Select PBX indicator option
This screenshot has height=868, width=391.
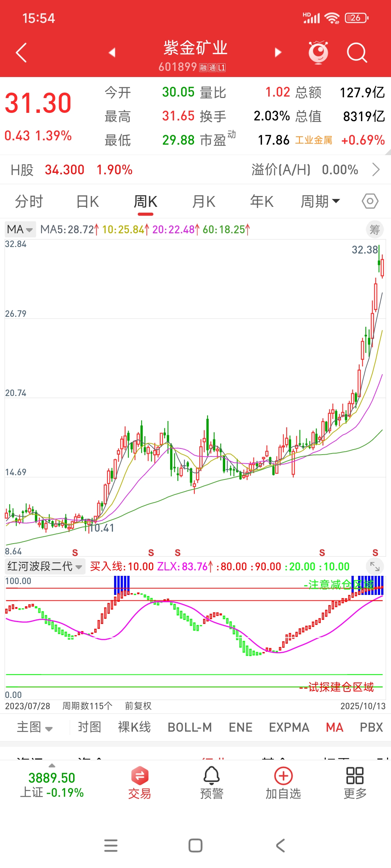[371, 727]
